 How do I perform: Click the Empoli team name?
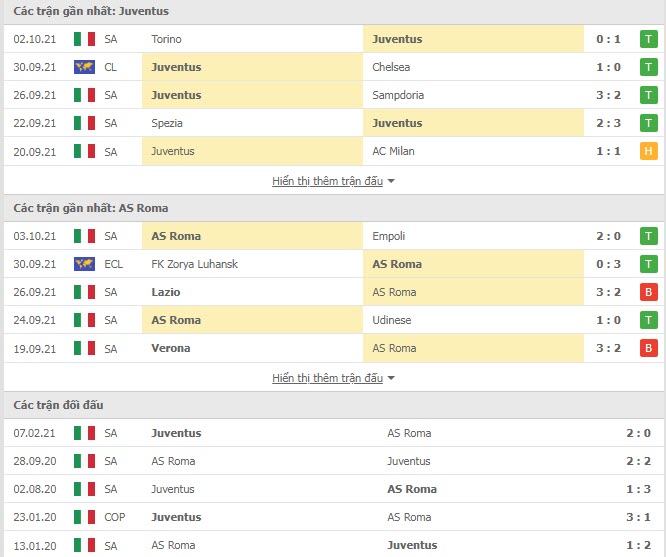click(389, 236)
